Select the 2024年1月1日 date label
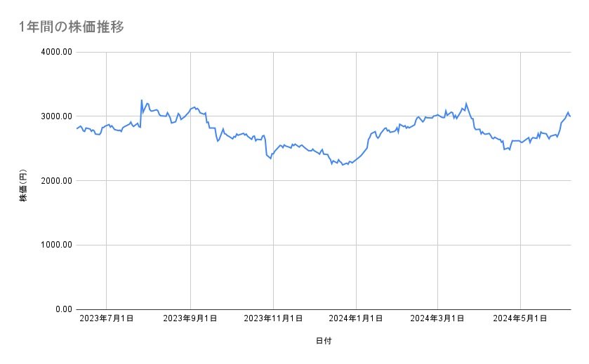Image resolution: width=589 pixels, height=364 pixels. click(x=356, y=319)
